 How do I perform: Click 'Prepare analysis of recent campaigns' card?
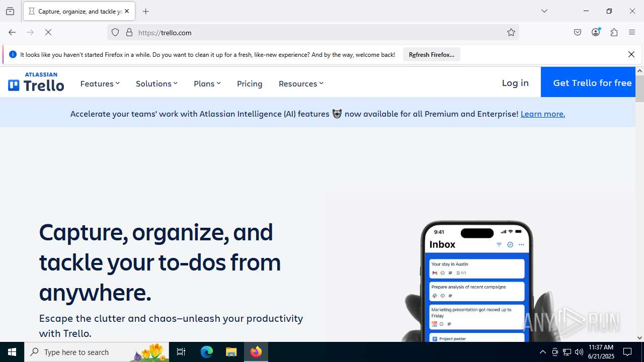point(477,291)
